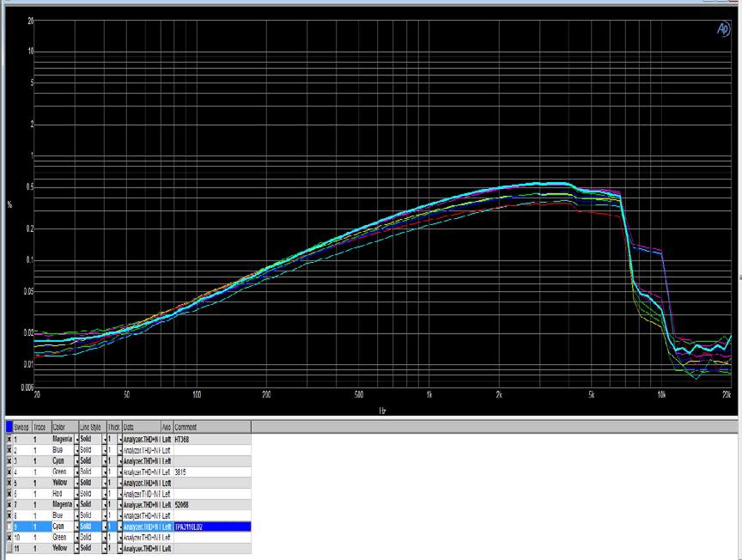Click the Data column header
The image size is (742, 560).
[x=140, y=427]
